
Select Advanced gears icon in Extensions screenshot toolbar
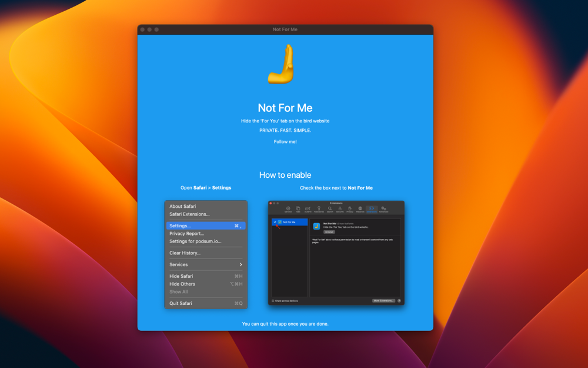383,209
